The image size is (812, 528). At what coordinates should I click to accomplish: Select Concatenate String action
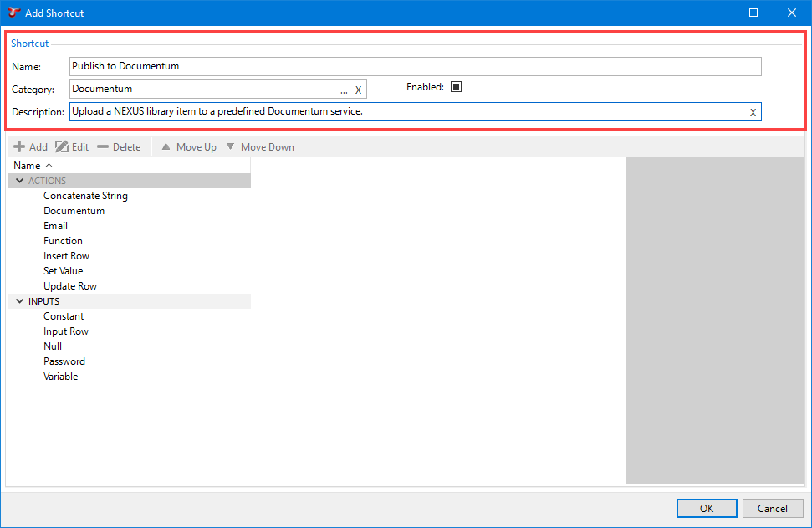[85, 196]
